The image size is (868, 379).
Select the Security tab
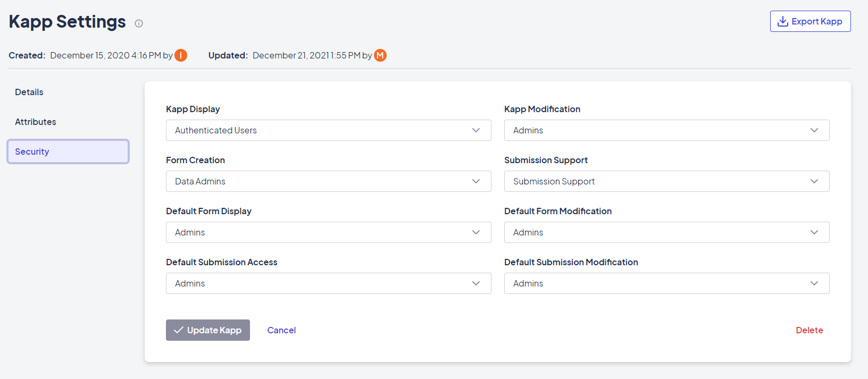[x=68, y=151]
